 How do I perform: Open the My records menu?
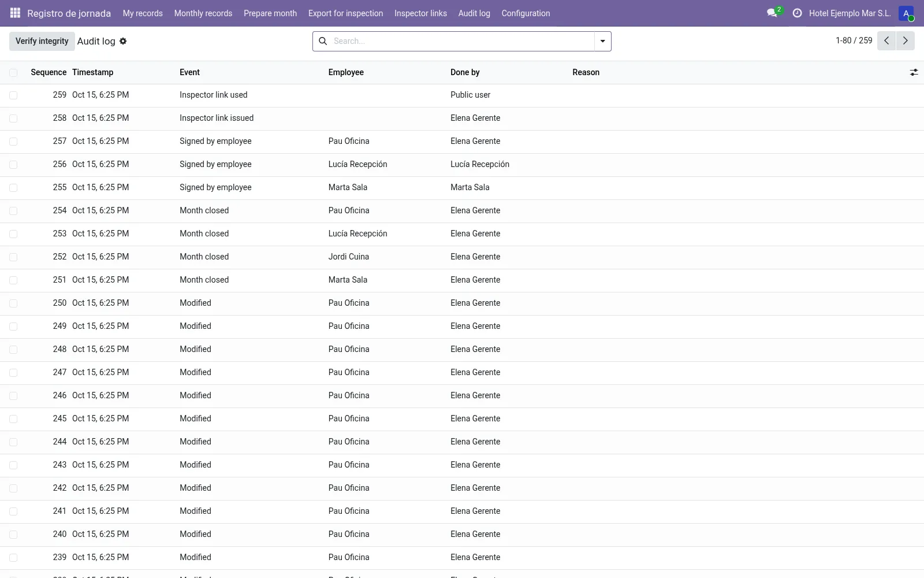pos(143,13)
